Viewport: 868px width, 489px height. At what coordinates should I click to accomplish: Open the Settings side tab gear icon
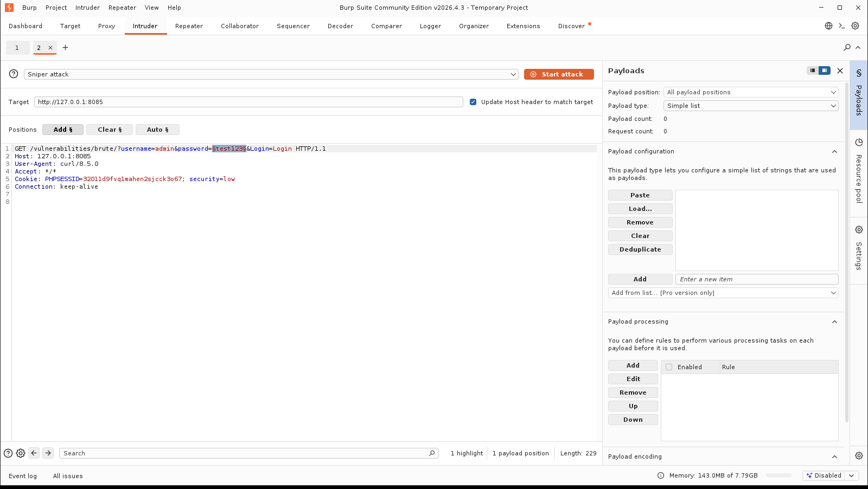coord(859,229)
